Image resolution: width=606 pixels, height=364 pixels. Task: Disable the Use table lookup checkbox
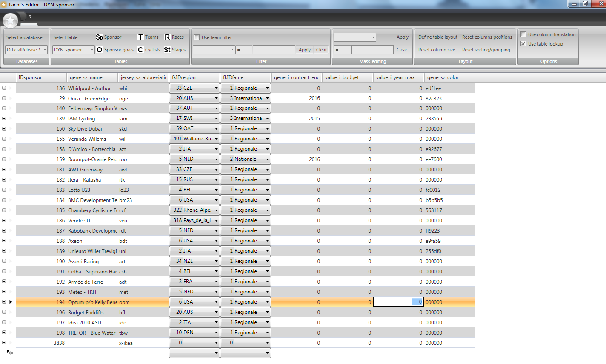pyautogui.click(x=523, y=44)
